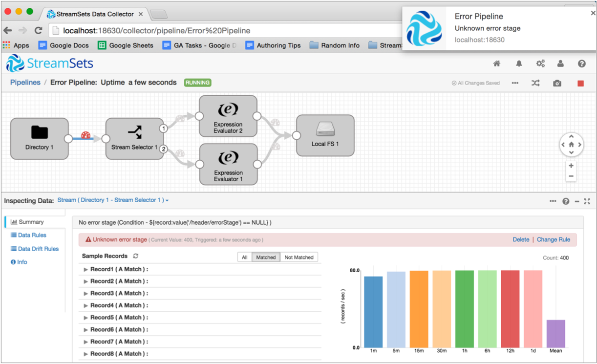The image size is (597, 364).
Task: Click the user account icon
Action: [x=560, y=64]
